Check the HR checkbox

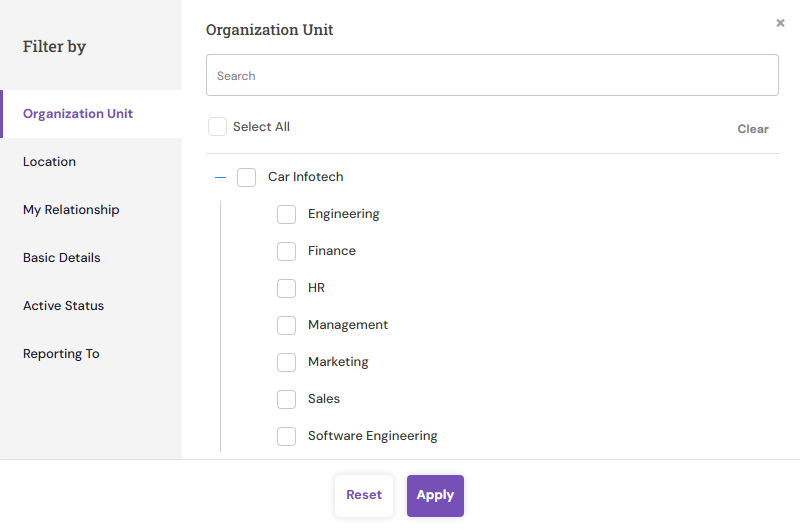pyautogui.click(x=286, y=288)
